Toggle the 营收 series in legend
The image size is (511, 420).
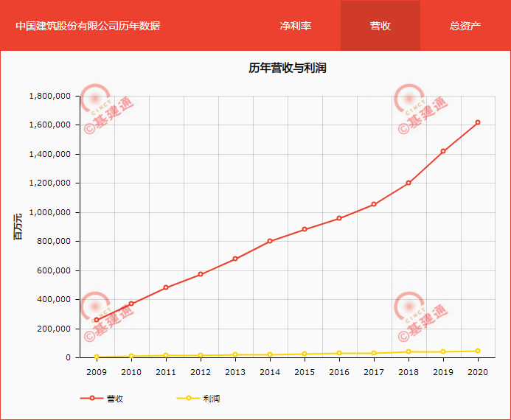114,399
